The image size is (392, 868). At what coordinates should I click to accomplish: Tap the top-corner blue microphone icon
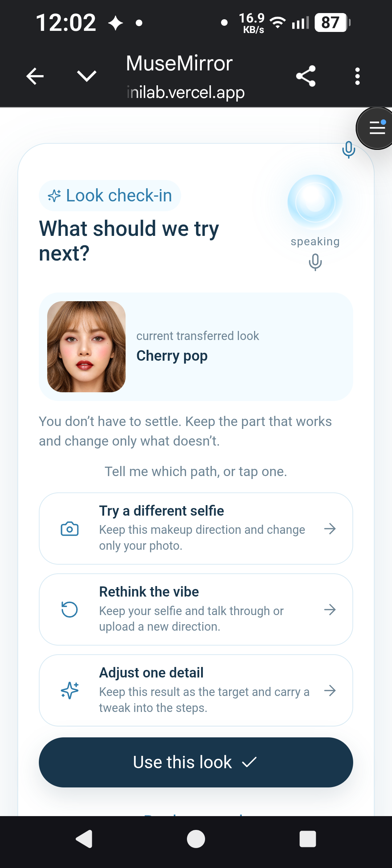pos(348,150)
